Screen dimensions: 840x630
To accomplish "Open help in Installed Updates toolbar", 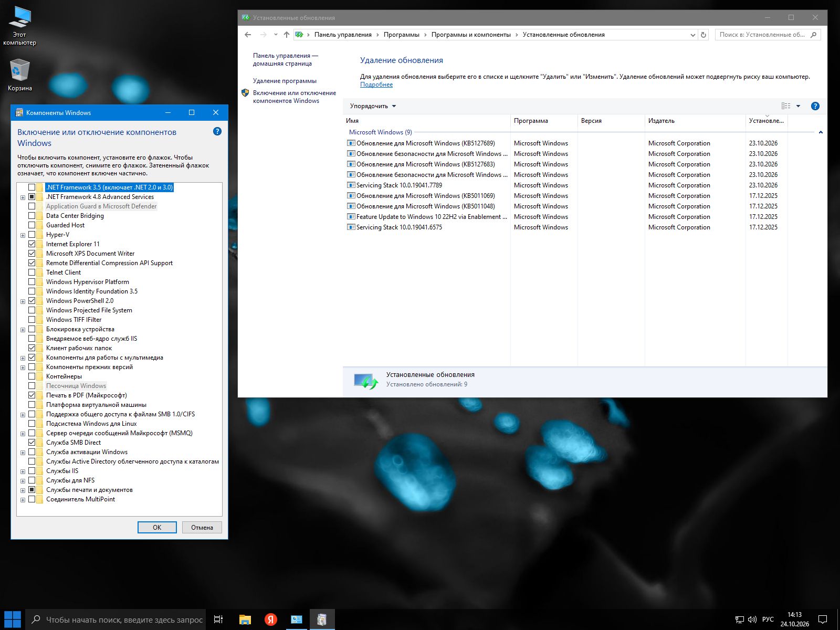I will pos(815,106).
